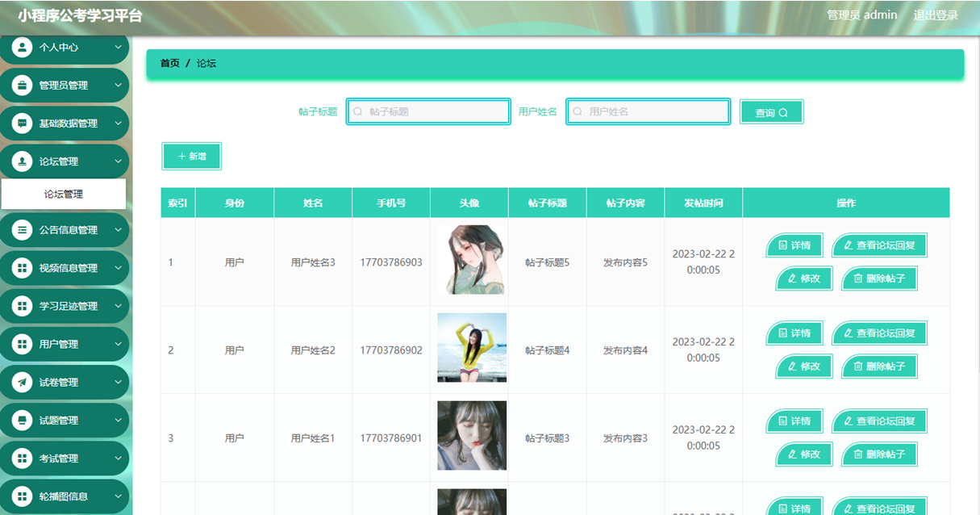Image resolution: width=980 pixels, height=515 pixels.
Task: Collapse 论坛管理 menu chevron
Action: [118, 161]
